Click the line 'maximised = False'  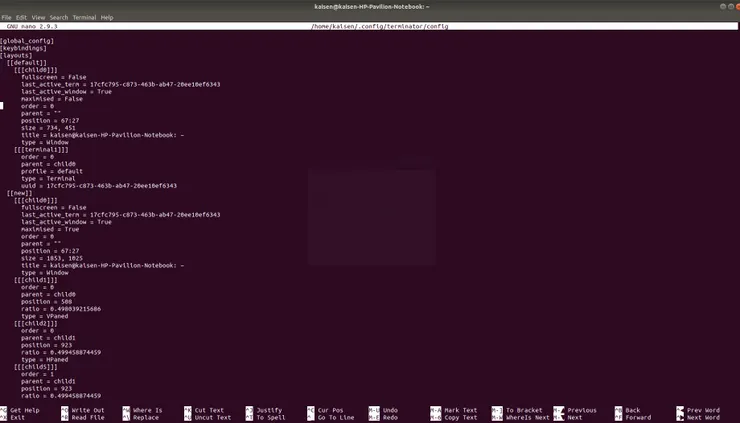pos(52,99)
